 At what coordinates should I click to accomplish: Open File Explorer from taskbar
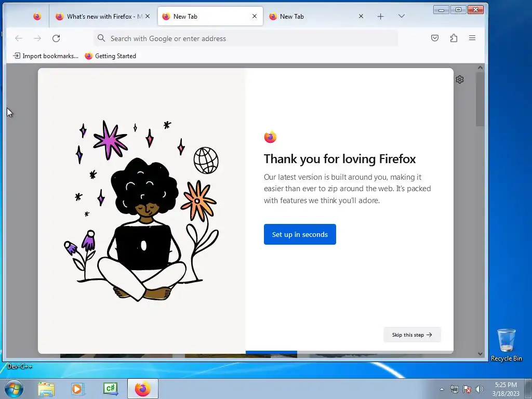click(46, 389)
